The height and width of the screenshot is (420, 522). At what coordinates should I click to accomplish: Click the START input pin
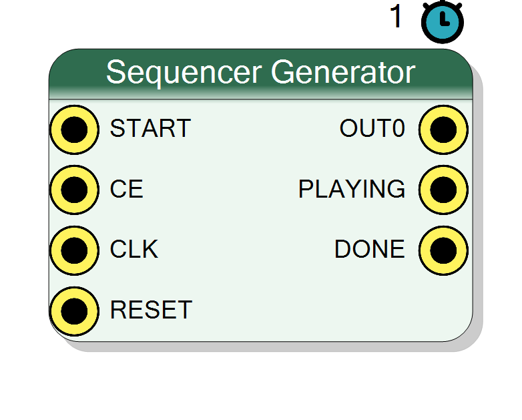(x=74, y=130)
